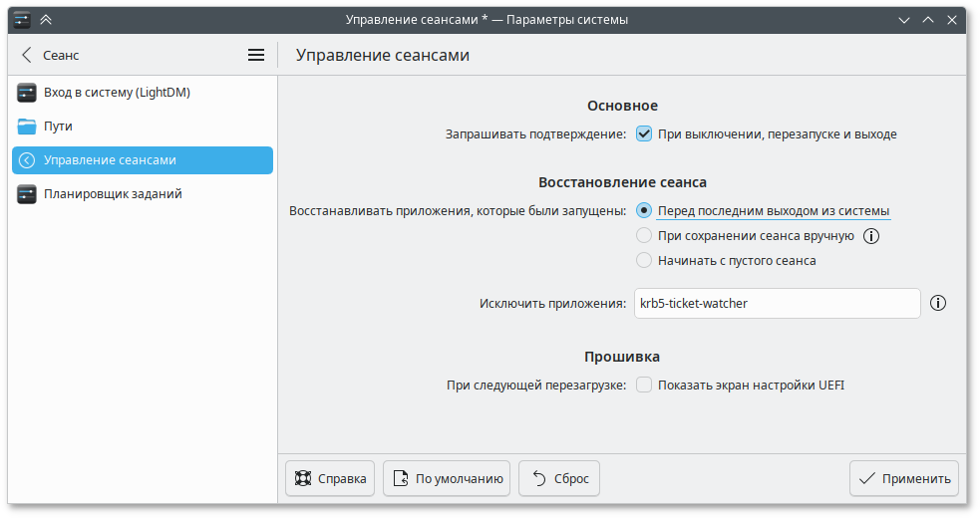This screenshot has width=980, height=518.
Task: Click the Восстановление сеанса heading
Action: pyautogui.click(x=622, y=182)
